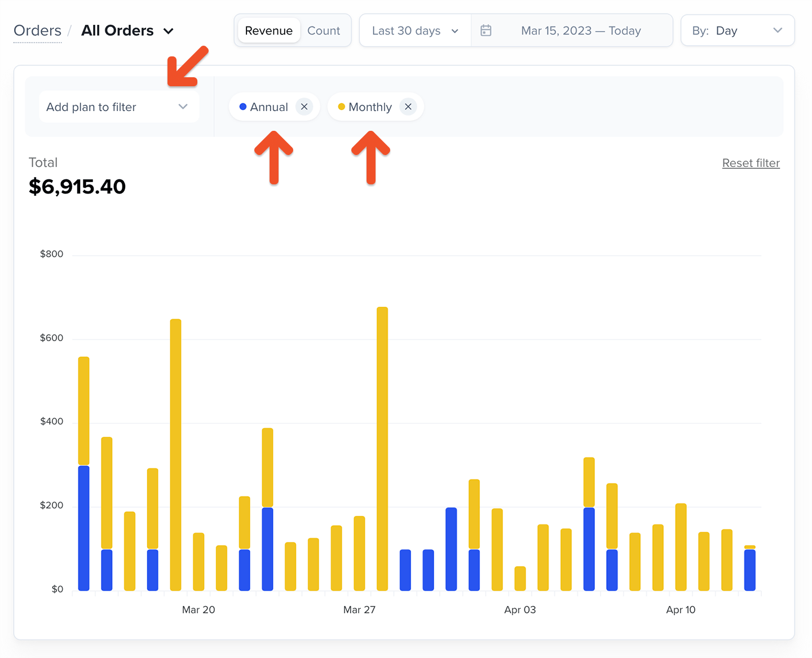
Task: Click the calendar icon in date range
Action: (486, 30)
